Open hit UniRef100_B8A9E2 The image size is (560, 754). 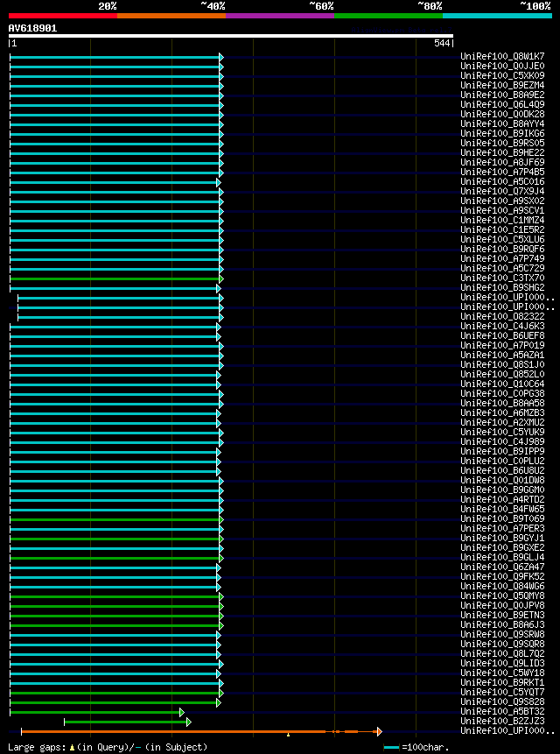point(502,95)
